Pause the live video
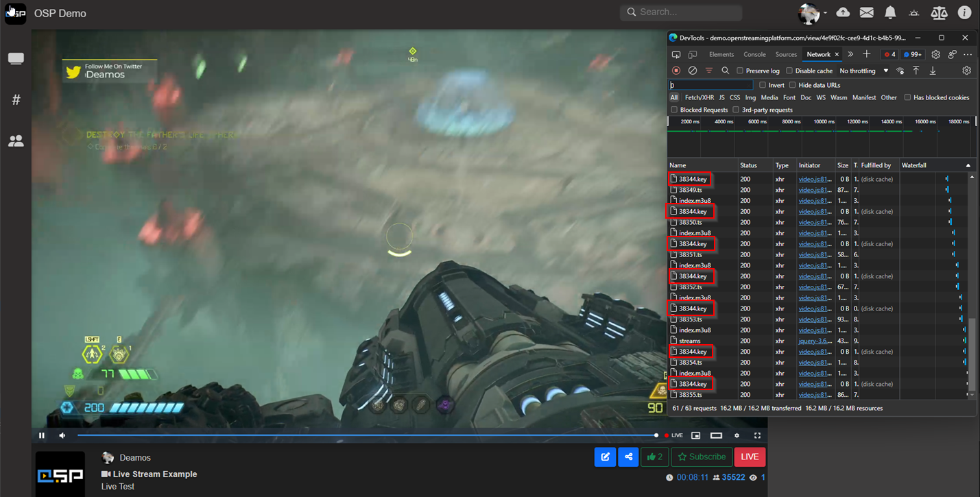 (x=42, y=435)
